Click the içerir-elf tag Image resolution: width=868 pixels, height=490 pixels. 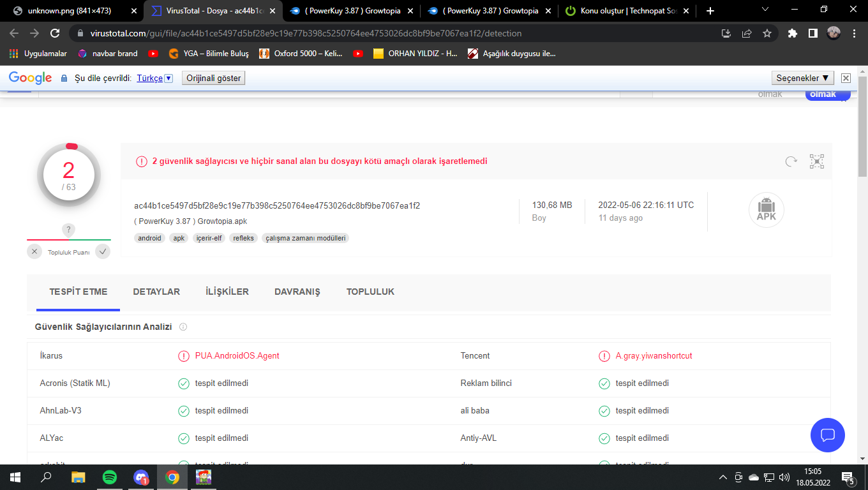pos(209,238)
